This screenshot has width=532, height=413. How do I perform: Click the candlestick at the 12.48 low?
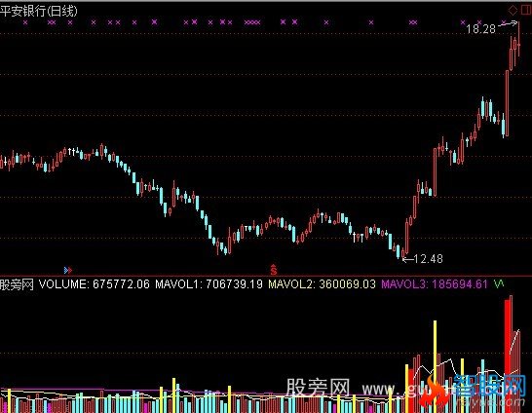coord(403,253)
